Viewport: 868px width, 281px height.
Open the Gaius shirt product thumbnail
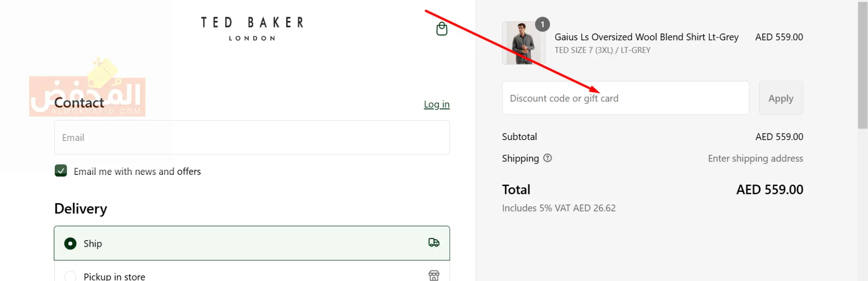(x=523, y=43)
